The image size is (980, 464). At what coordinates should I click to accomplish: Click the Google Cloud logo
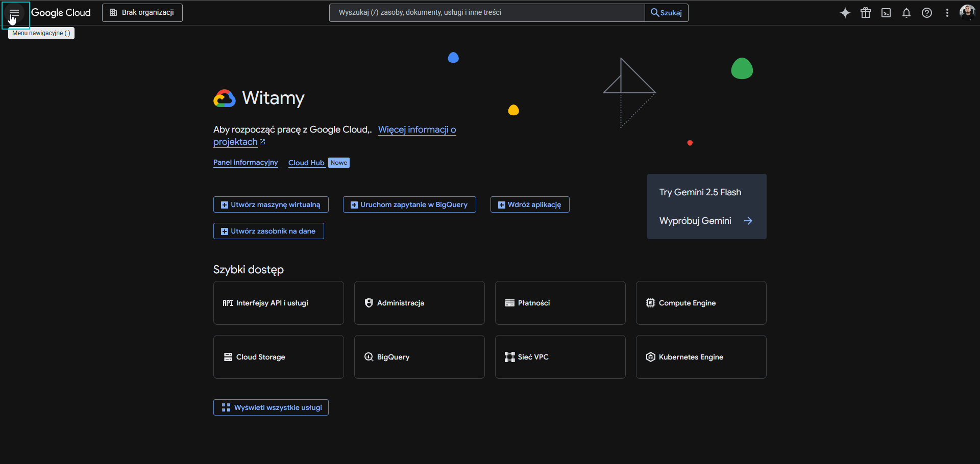point(61,13)
